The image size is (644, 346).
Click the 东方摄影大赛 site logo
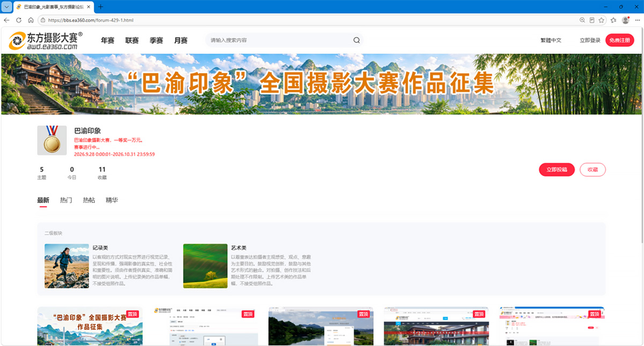click(x=46, y=40)
